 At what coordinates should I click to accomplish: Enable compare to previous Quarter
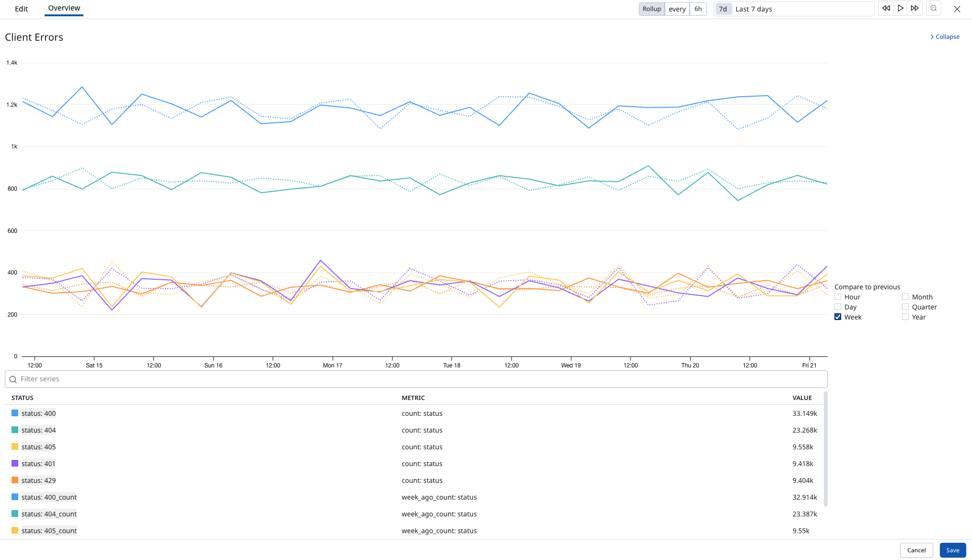click(905, 307)
